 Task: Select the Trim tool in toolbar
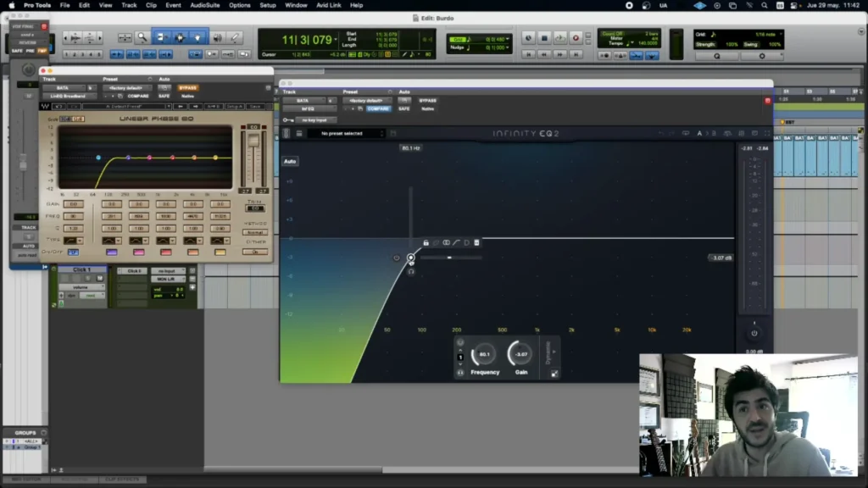(x=161, y=37)
